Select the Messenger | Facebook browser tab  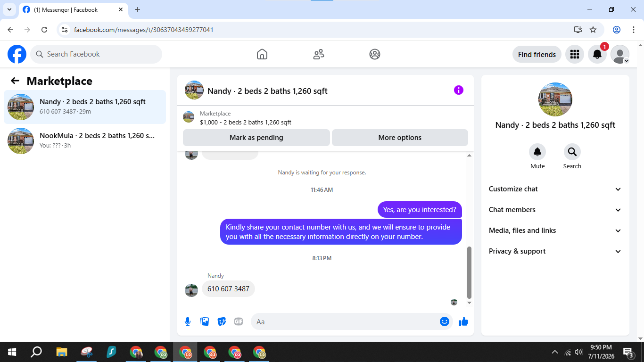(73, 10)
